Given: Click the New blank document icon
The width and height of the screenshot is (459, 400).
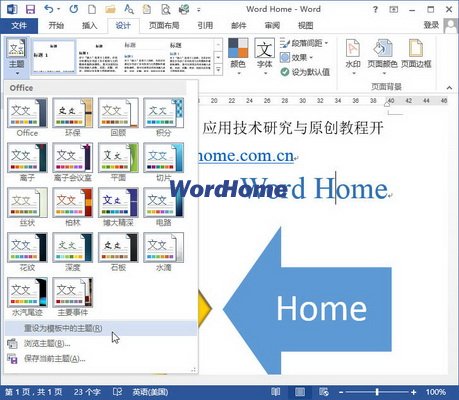Looking at the screenshot, I should tap(92, 9).
